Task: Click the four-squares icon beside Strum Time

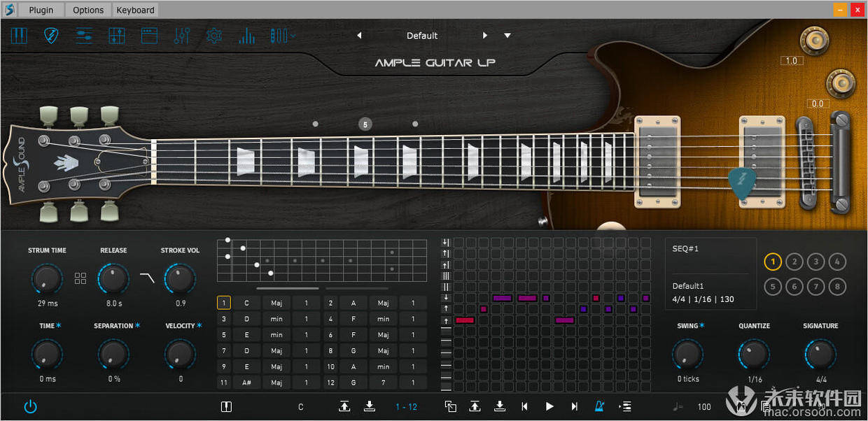Action: [x=80, y=278]
